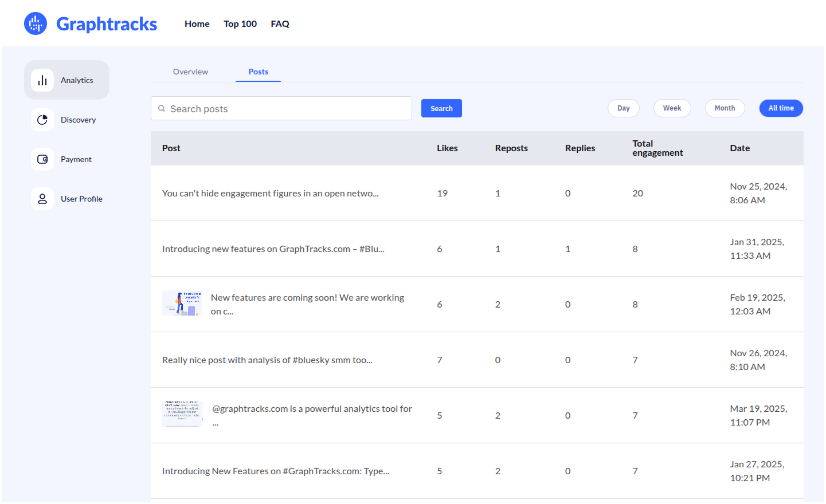Open post 'Introducing new features on GraphTracks.com'
Viewport: 826px width, 504px height.
click(x=273, y=249)
